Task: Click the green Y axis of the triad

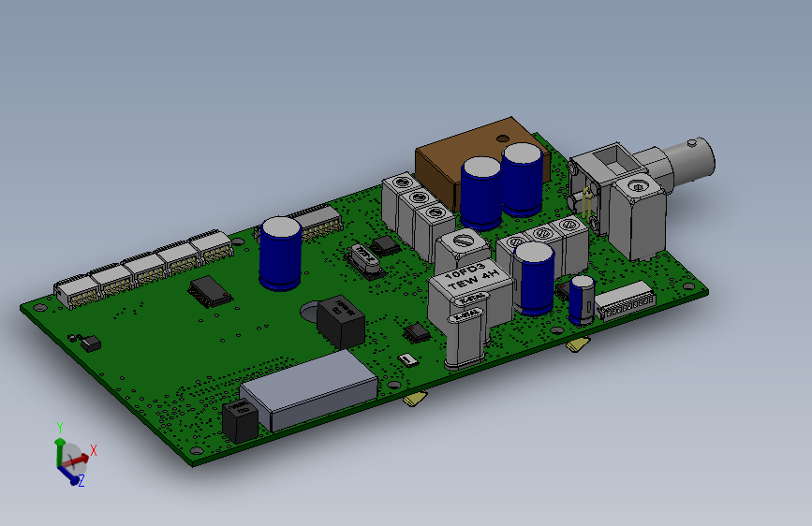Action: (x=59, y=451)
